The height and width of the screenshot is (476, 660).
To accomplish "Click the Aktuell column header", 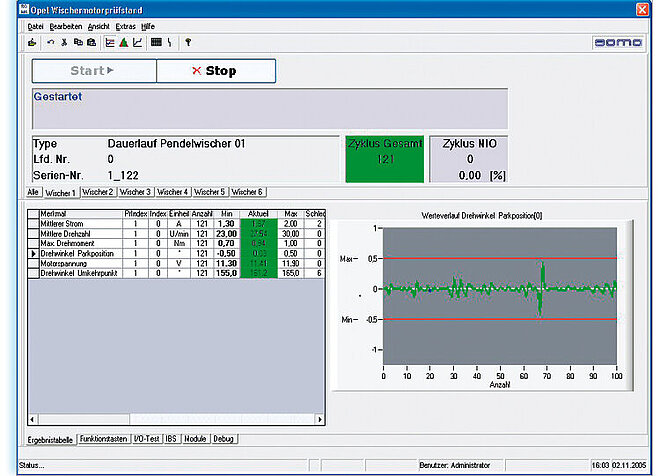I will coord(258,214).
